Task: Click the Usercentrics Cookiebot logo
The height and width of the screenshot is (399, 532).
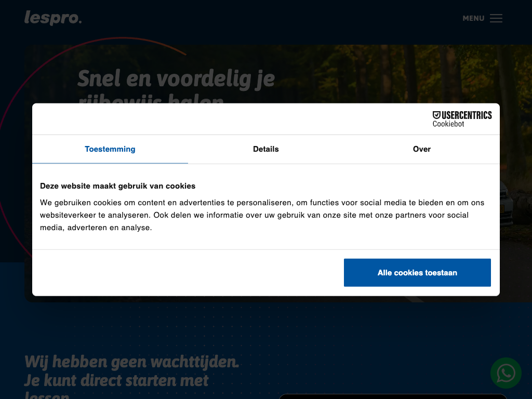Action: tap(462, 119)
